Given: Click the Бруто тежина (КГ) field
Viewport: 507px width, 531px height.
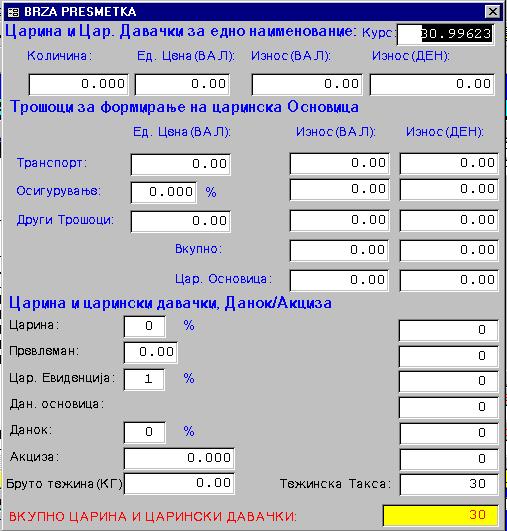Looking at the screenshot, I should click(x=179, y=484).
